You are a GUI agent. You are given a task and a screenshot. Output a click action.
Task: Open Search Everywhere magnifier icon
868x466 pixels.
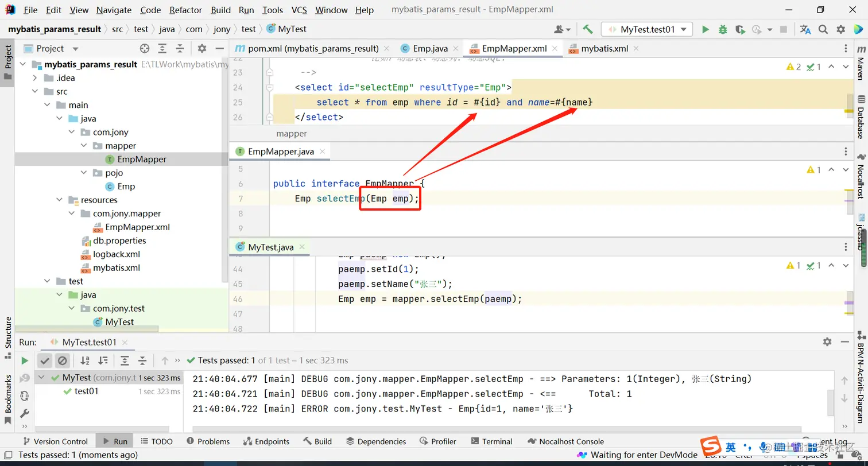pos(823,29)
